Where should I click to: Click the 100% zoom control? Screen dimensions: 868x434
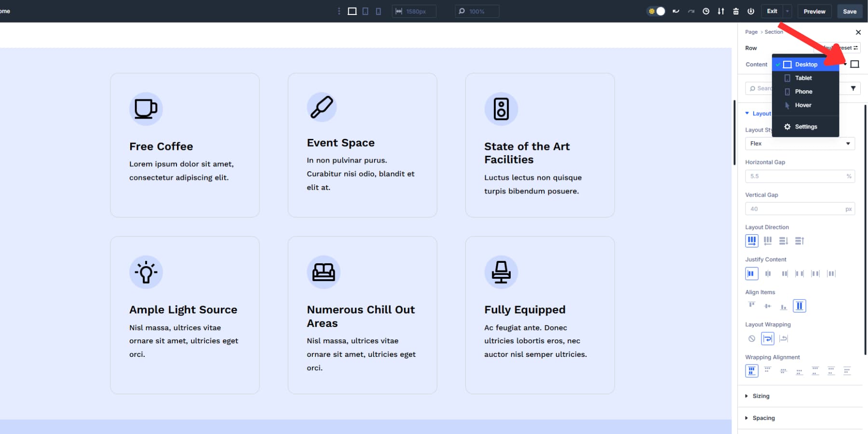point(476,11)
